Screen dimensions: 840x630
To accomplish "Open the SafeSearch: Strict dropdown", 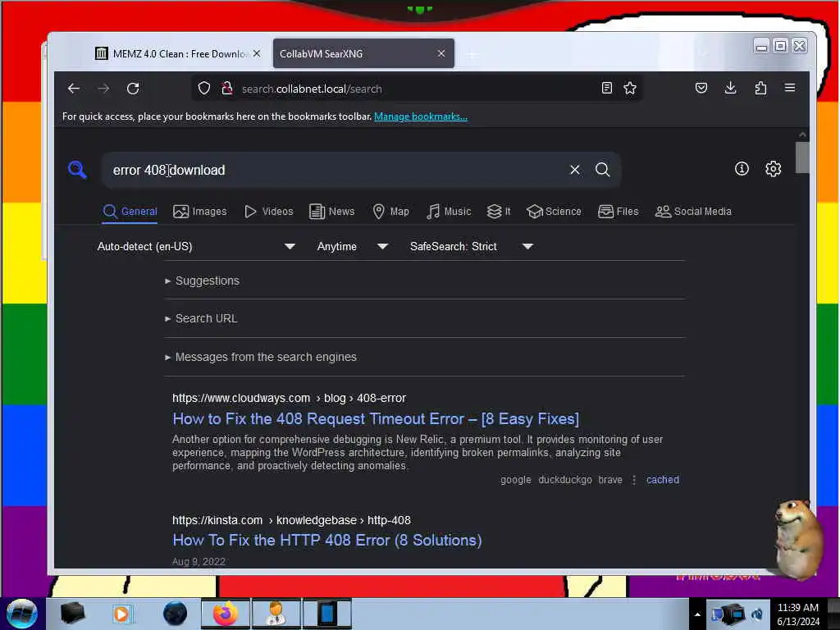I will point(471,246).
